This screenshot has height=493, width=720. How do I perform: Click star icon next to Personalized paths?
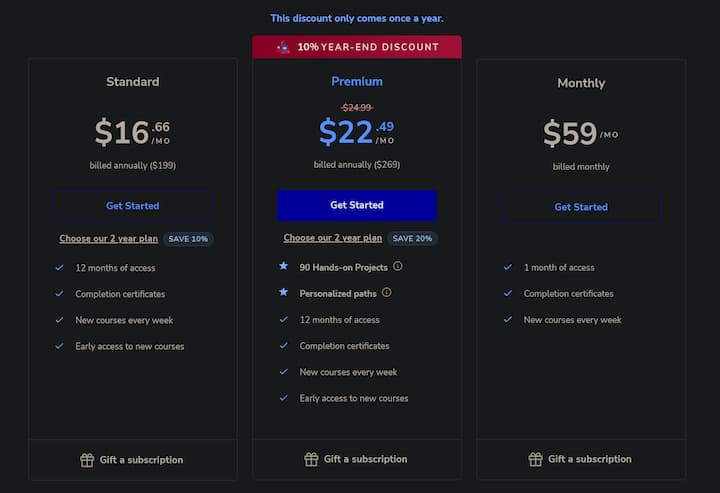(284, 292)
